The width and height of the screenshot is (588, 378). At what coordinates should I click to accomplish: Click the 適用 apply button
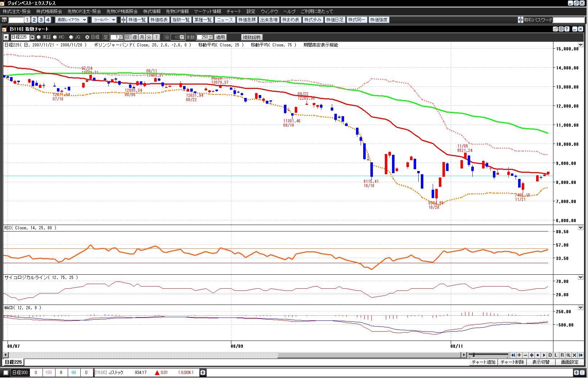pos(220,37)
